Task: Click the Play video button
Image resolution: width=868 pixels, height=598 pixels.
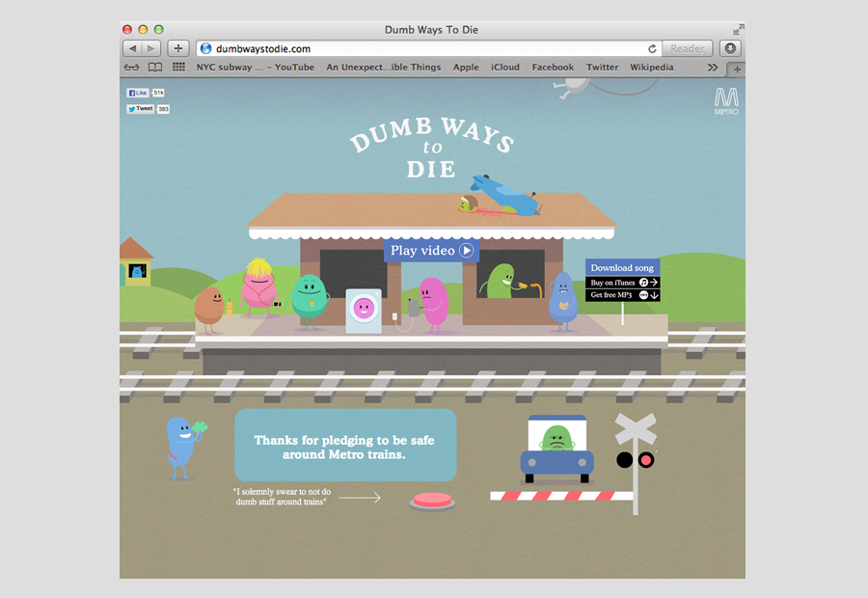Action: (x=432, y=250)
